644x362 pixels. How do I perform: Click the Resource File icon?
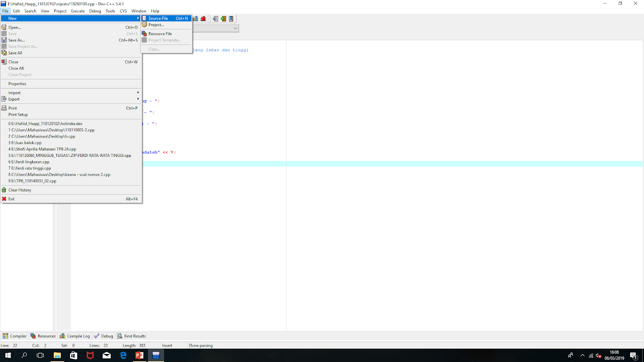[x=144, y=34]
